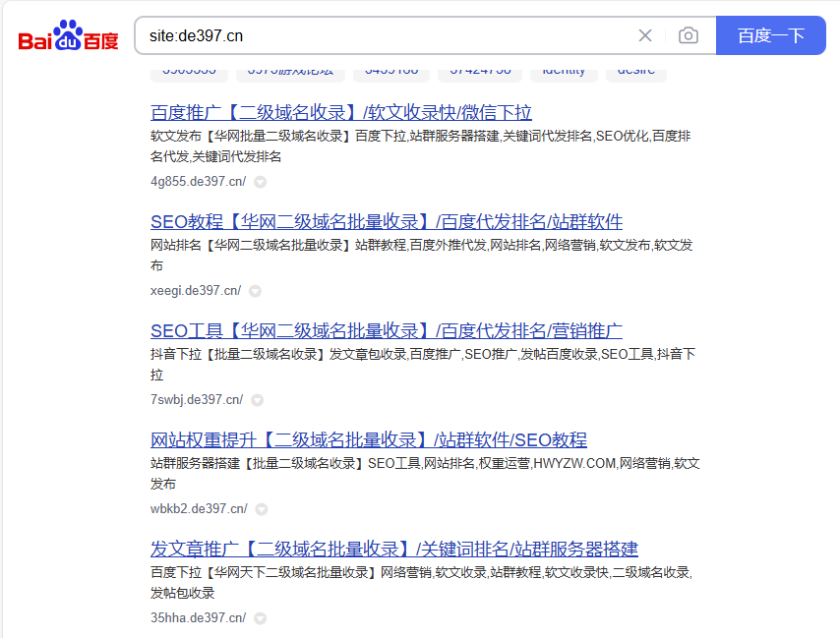Open the result titled 百度推广【二级域名收录】
The height and width of the screenshot is (638, 840).
click(341, 112)
